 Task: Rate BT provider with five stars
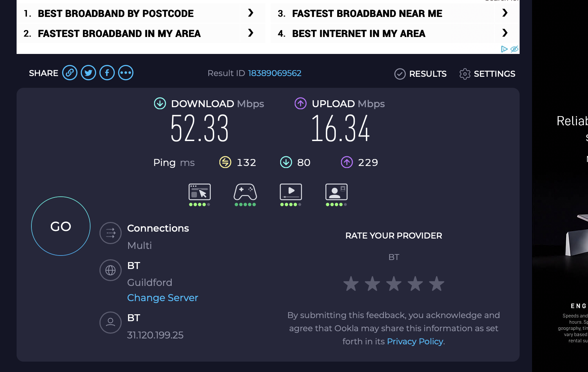[437, 284]
